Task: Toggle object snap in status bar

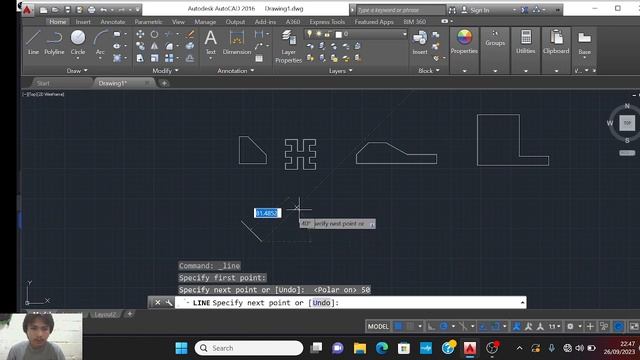Action: pyautogui.click(x=495, y=326)
